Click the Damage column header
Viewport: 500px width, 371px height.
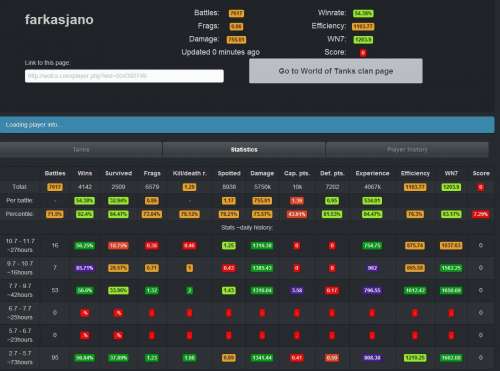[x=262, y=173]
